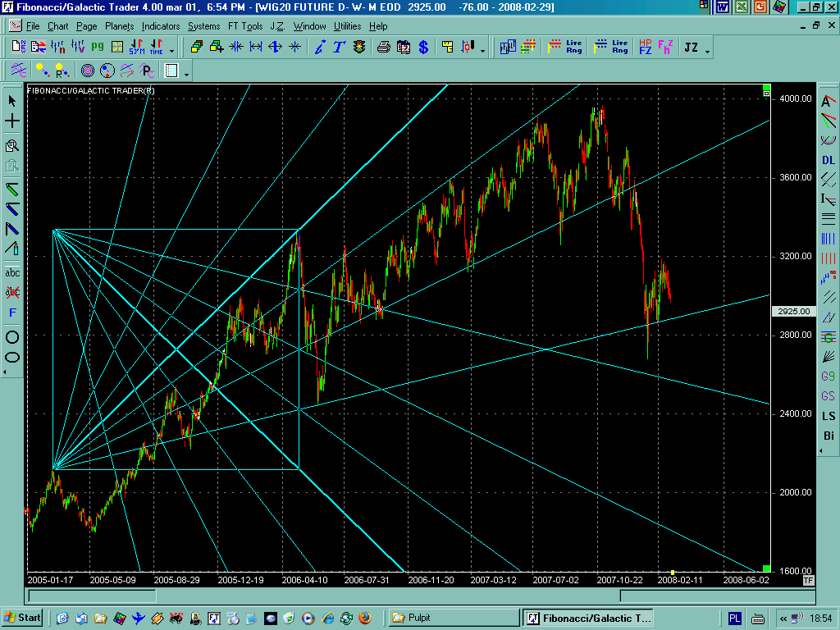Viewport: 840px width, 630px height.
Task: Select the DL tool in right sidebar
Action: coord(829,160)
